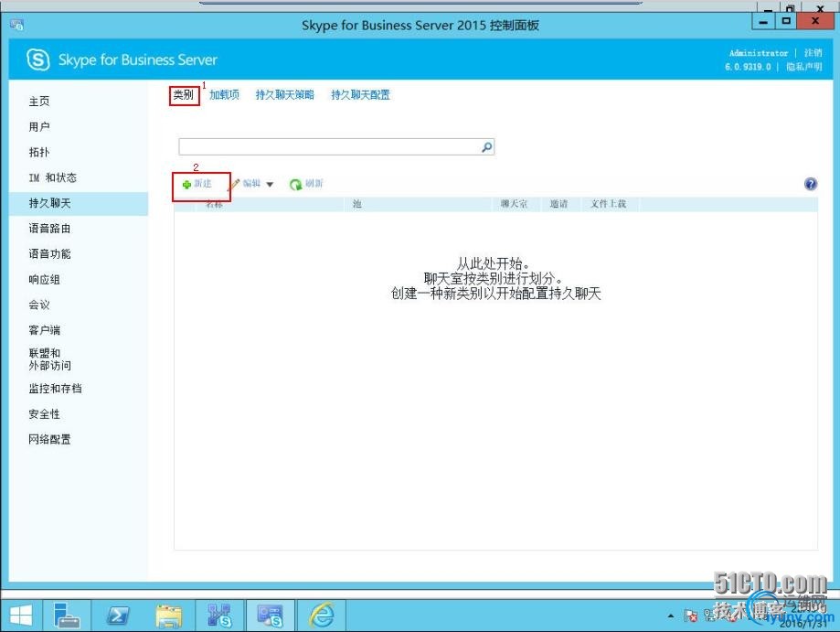The image size is (840, 632).
Task: Open the 编辑 dropdown arrow
Action: pos(270,185)
